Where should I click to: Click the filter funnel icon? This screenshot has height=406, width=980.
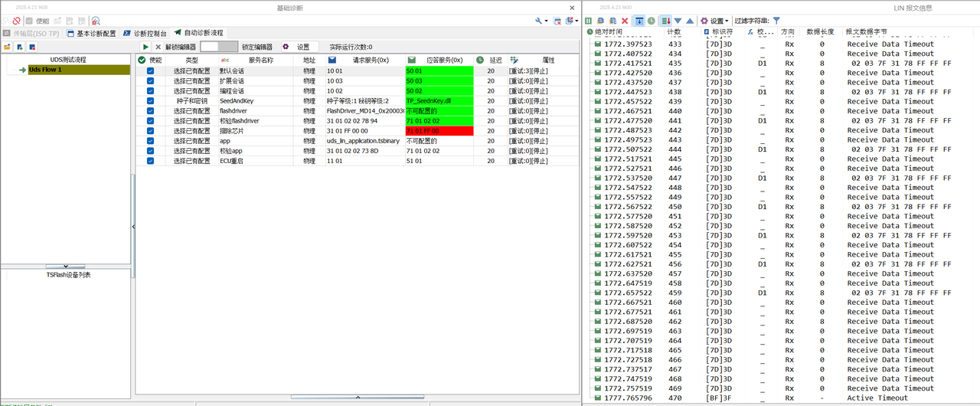tap(776, 21)
